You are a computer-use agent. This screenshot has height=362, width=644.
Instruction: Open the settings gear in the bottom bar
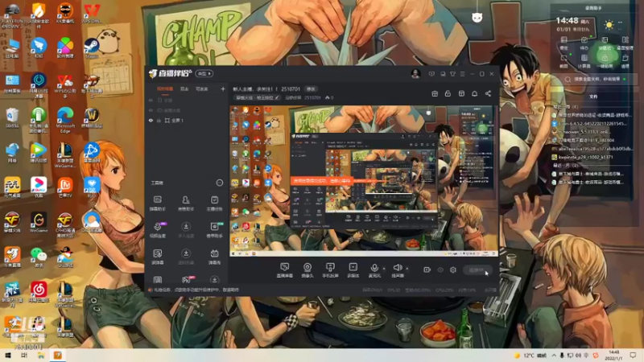click(453, 269)
